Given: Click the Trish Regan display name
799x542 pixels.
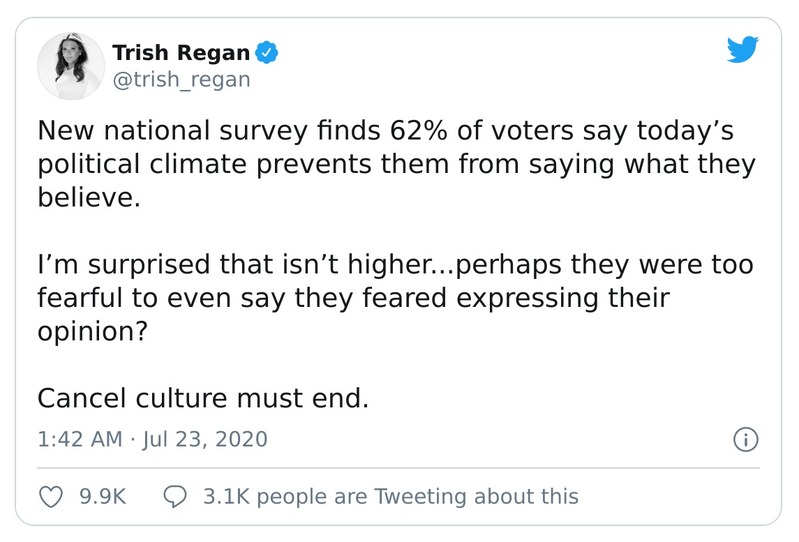Looking at the screenshot, I should coord(181,52).
